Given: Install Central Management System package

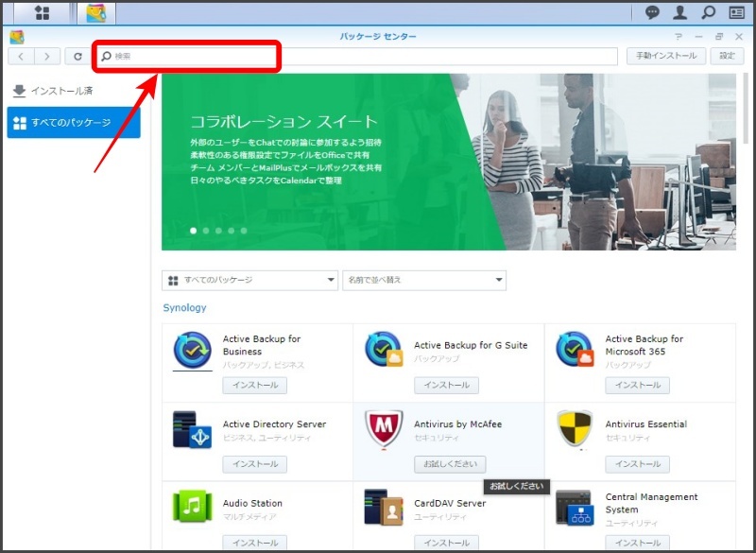Looking at the screenshot, I should coord(637,543).
